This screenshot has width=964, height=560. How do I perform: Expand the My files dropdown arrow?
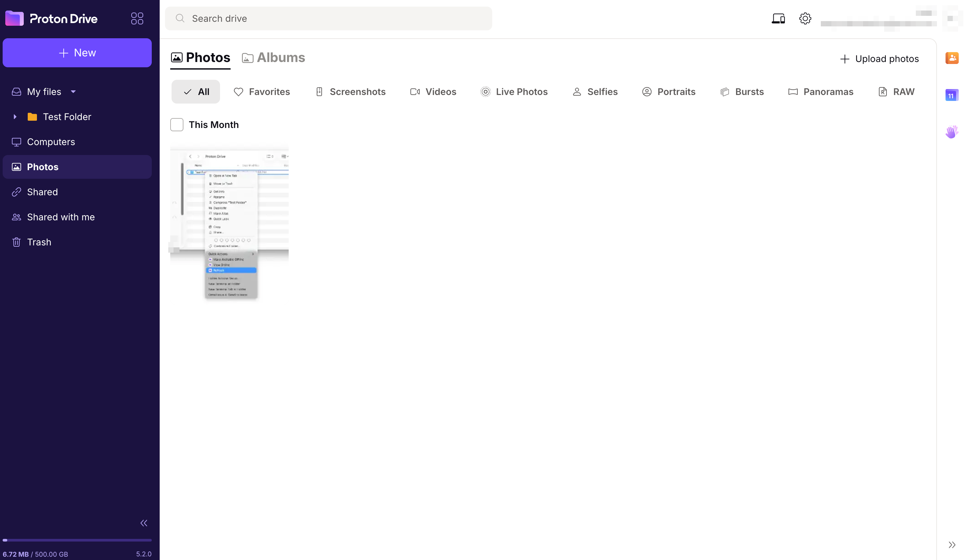tap(73, 92)
